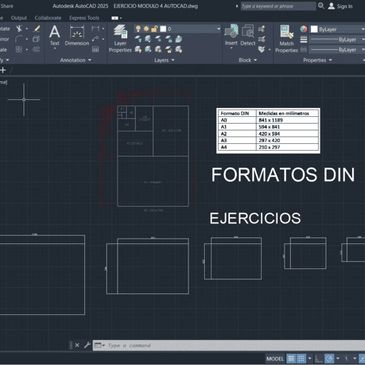The width and height of the screenshot is (365, 365).
Task: Click the FORMATOS DIN text
Action: [x=283, y=175]
